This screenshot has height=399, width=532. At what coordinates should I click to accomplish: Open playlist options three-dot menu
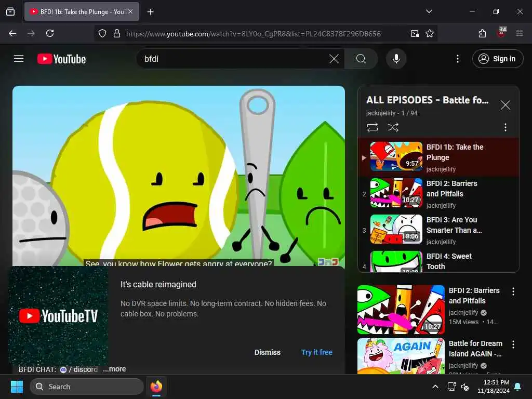(505, 127)
